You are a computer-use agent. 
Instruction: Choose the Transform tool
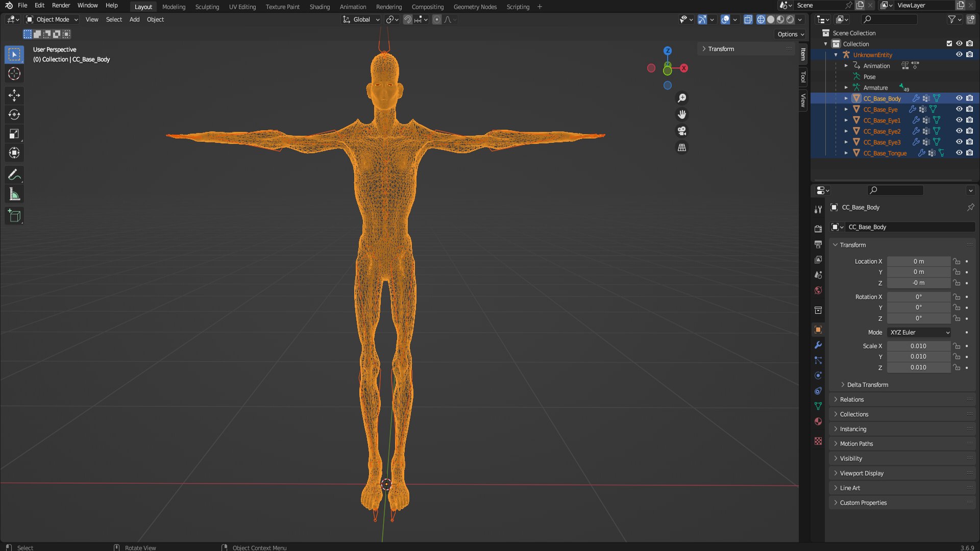[x=14, y=153]
